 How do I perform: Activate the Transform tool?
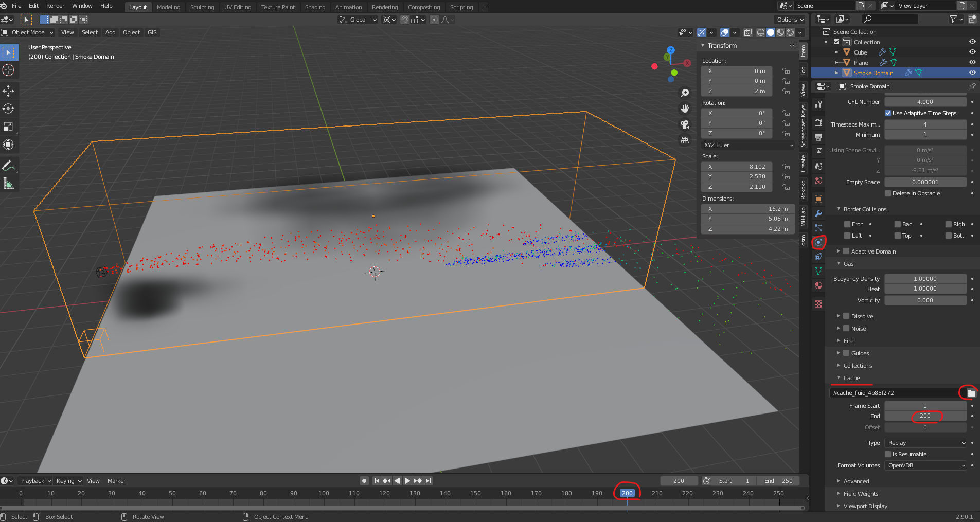tap(9, 145)
